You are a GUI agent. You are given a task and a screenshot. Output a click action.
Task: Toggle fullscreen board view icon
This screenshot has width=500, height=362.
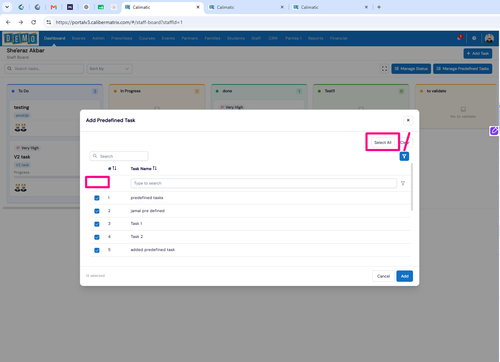tap(384, 69)
